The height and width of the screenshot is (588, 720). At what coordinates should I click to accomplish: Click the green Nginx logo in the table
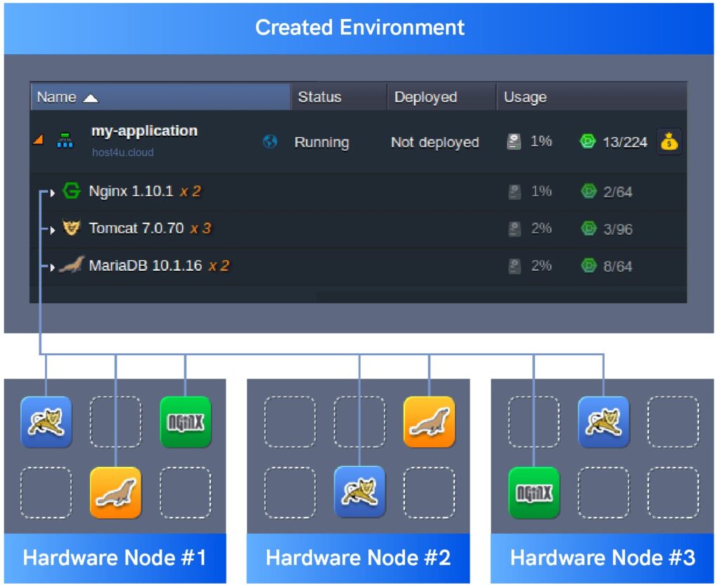pyautogui.click(x=71, y=191)
